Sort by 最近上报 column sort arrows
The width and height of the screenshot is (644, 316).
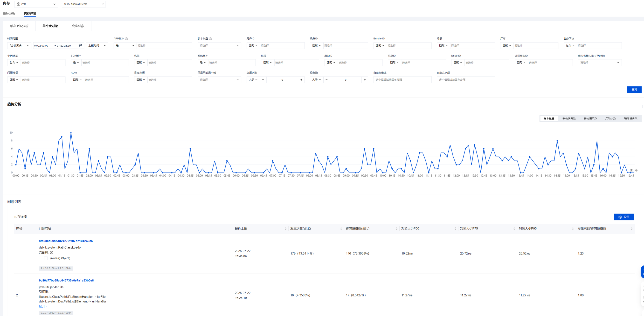coord(285,229)
